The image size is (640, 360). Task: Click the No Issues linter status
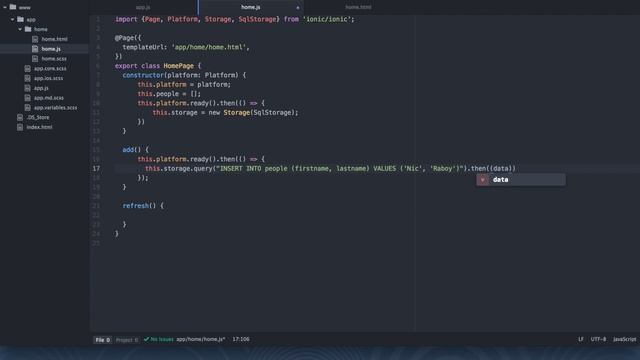[159, 339]
